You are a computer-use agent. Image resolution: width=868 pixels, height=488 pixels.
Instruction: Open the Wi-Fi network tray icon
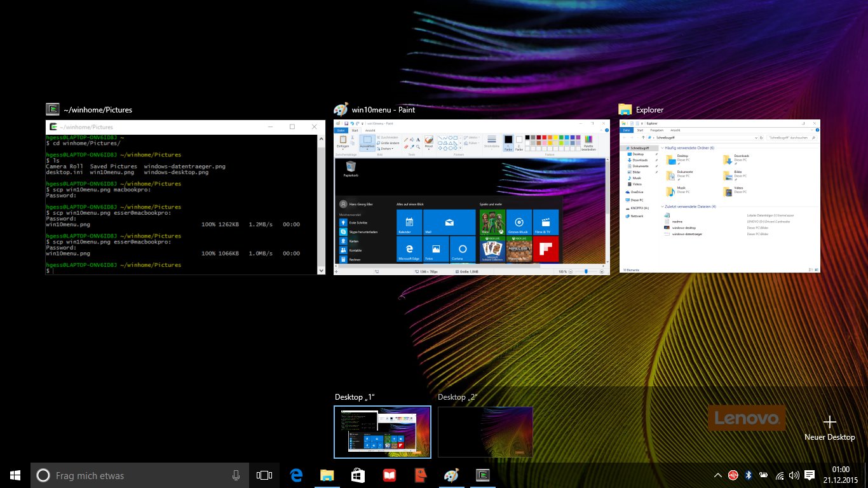pyautogui.click(x=778, y=475)
